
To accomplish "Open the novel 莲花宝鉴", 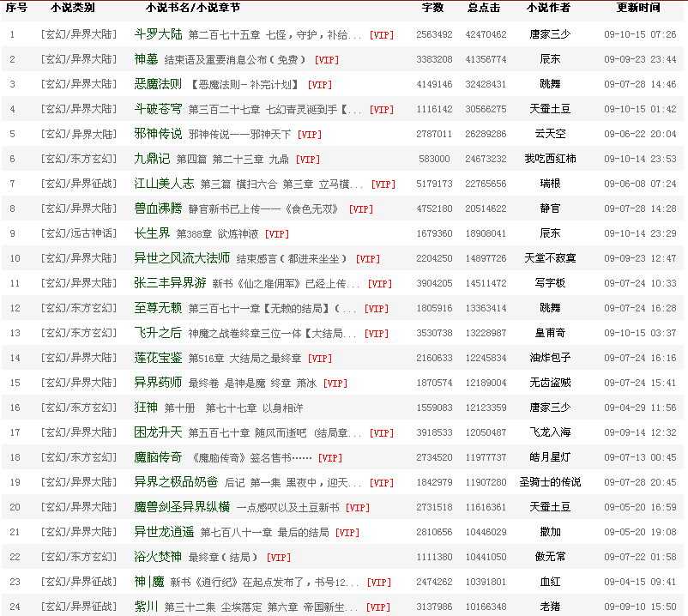I will pos(158,358).
